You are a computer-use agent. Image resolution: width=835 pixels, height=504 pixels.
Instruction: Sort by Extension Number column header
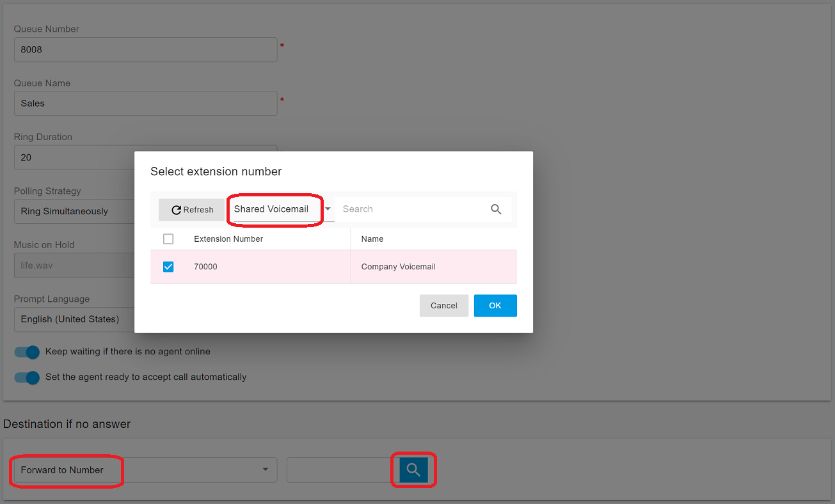(228, 239)
